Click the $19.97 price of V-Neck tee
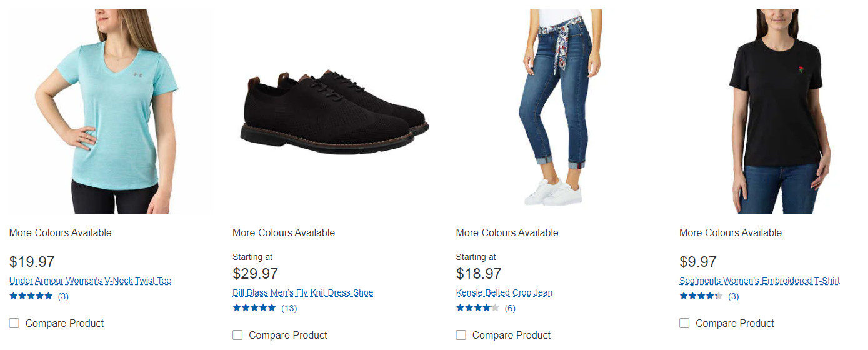The image size is (868, 350). 32,262
